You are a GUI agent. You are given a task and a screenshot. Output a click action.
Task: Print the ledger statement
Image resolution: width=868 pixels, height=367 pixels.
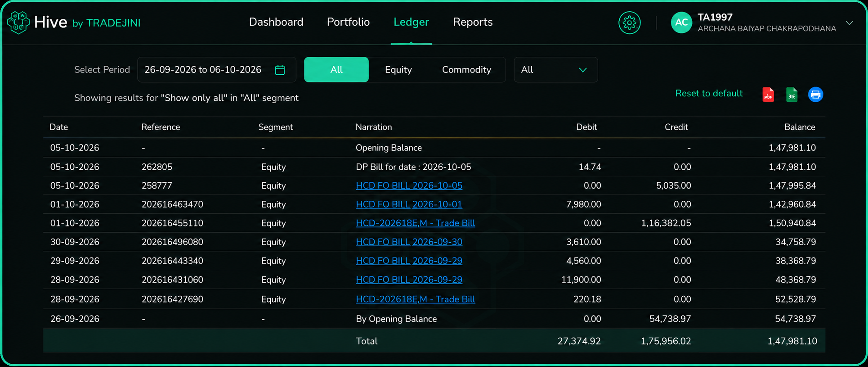pyautogui.click(x=815, y=95)
